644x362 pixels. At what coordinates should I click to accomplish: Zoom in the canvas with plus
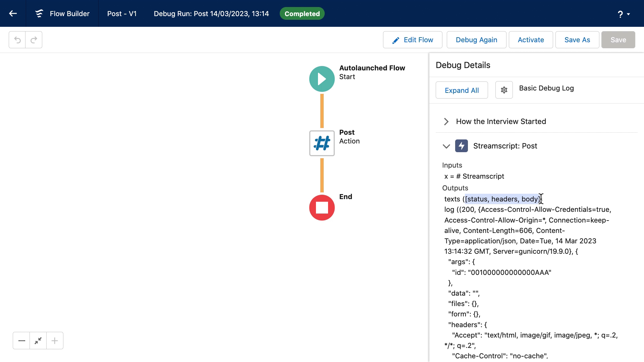pyautogui.click(x=55, y=341)
